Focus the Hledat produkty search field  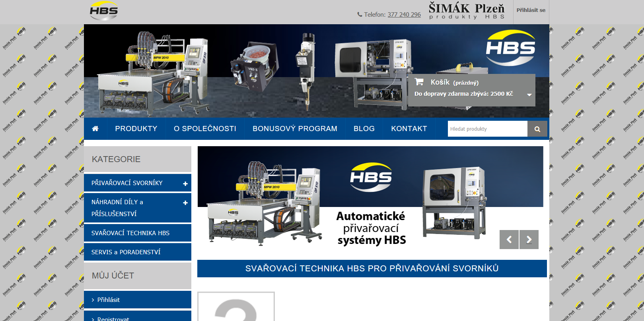pos(488,129)
